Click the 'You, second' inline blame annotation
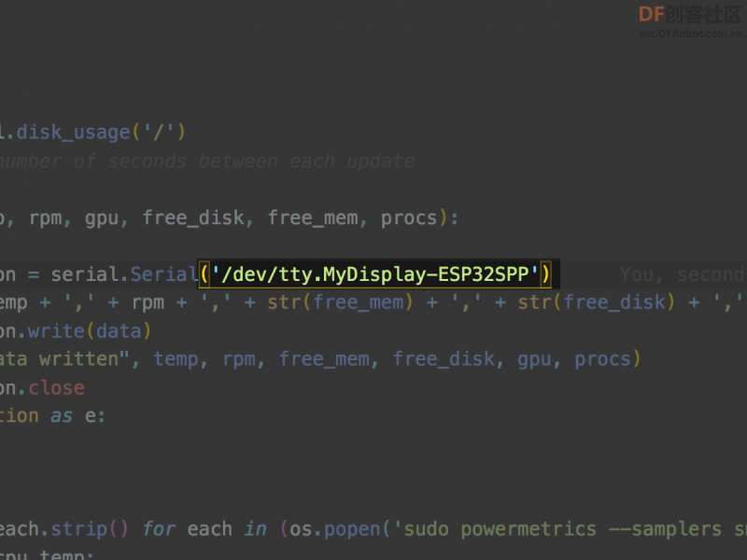This screenshot has height=560, width=747. pos(682,274)
